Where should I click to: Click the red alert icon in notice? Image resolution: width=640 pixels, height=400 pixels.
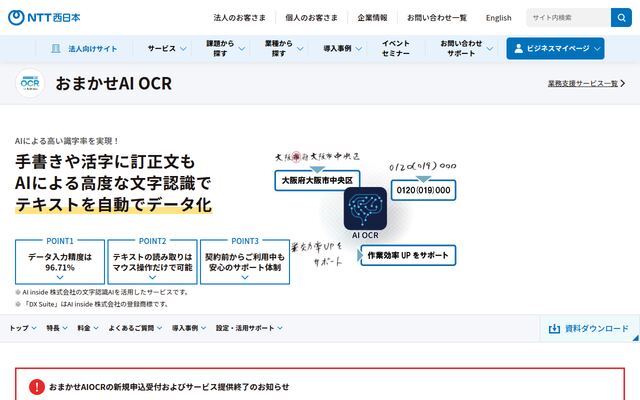point(37,387)
